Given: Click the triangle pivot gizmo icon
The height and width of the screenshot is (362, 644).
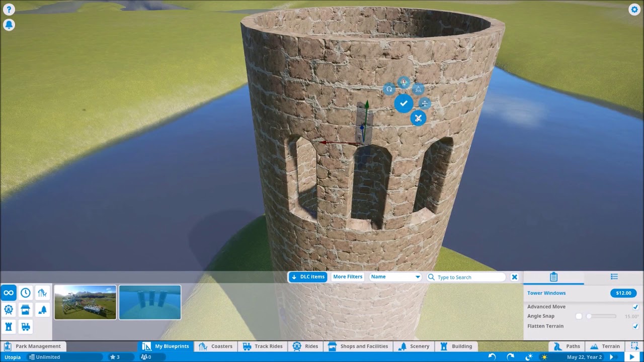Looking at the screenshot, I should 418,89.
